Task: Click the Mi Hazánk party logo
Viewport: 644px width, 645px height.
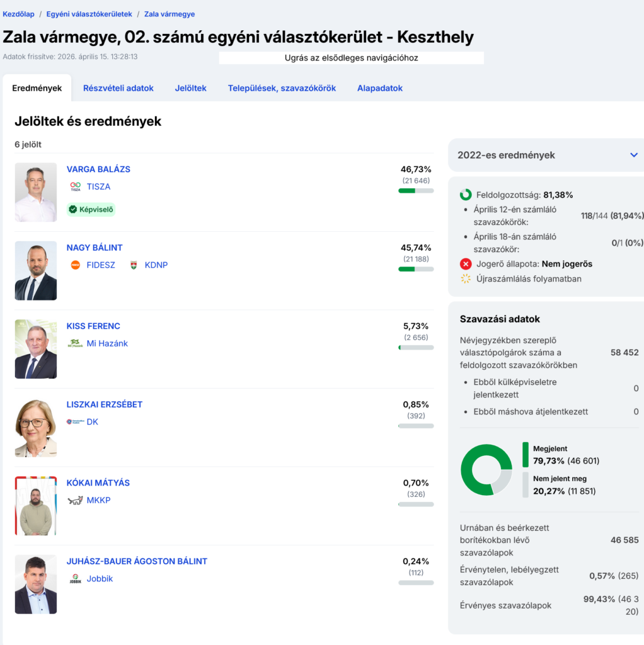Action: point(76,343)
